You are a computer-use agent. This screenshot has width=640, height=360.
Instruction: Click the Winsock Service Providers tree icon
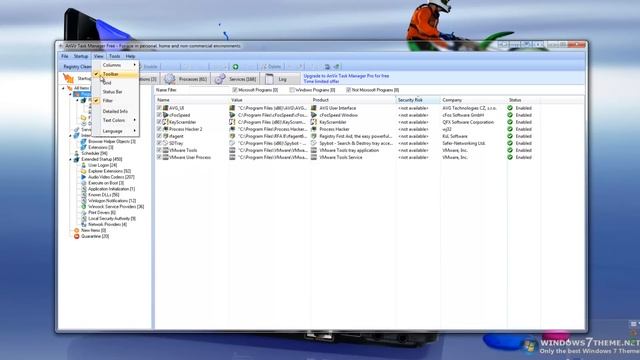click(x=84, y=207)
